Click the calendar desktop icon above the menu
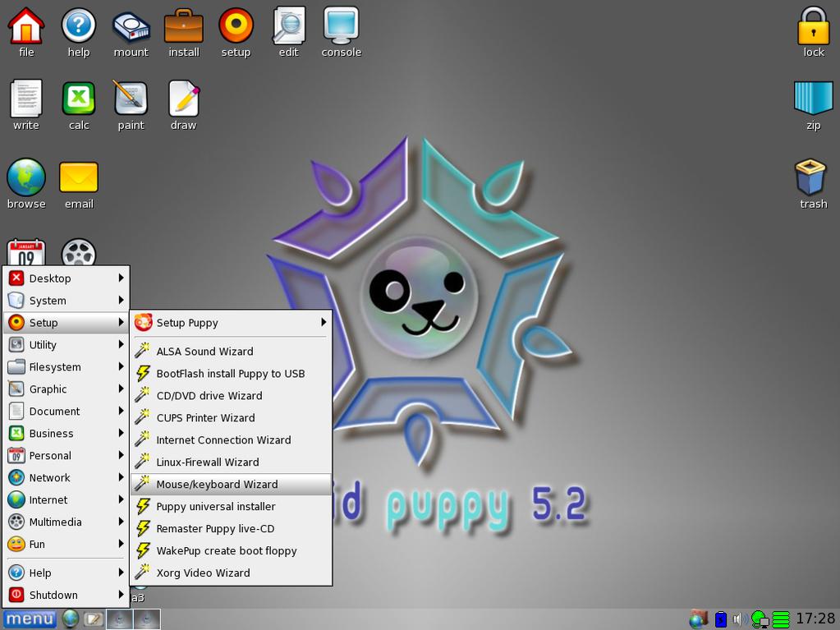 25,252
